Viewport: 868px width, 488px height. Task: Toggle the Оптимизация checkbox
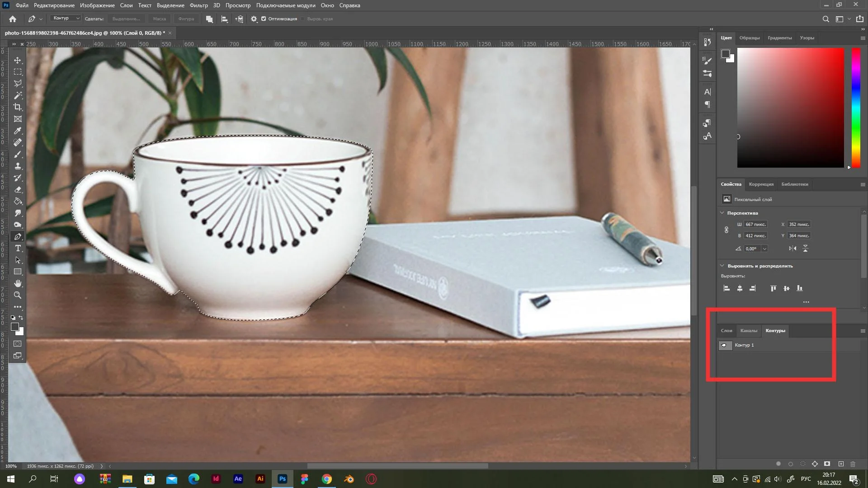point(264,19)
